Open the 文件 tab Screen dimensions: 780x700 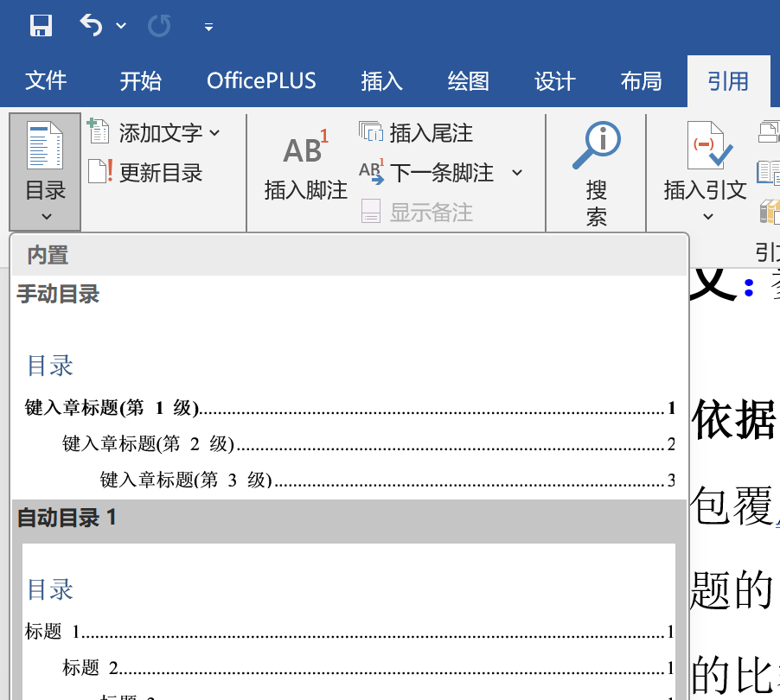coord(46,81)
